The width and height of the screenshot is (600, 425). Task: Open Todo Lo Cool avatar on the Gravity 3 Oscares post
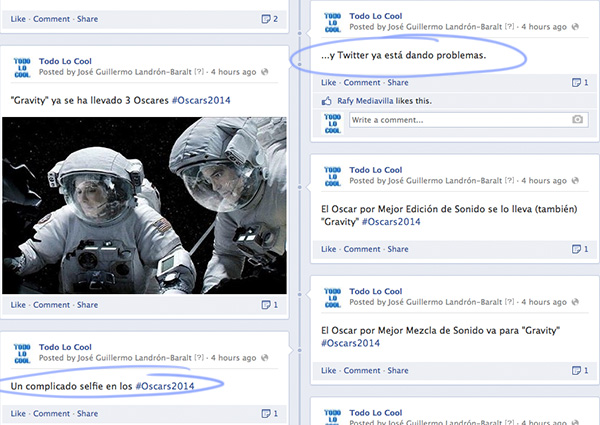coord(22,68)
